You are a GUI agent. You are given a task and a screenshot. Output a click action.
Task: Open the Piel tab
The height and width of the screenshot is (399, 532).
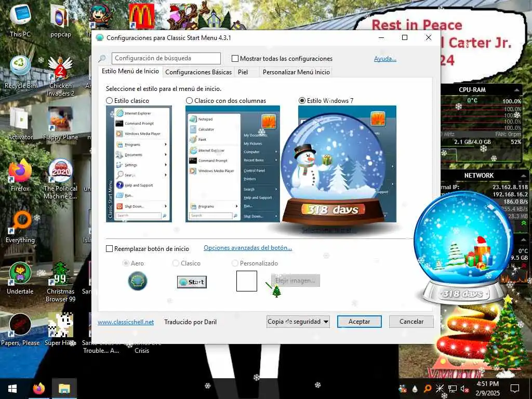[x=243, y=72]
